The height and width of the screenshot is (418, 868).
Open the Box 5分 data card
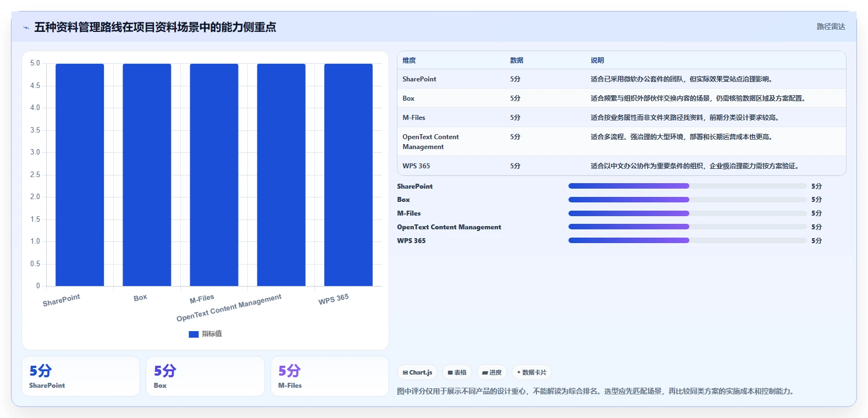tap(205, 376)
